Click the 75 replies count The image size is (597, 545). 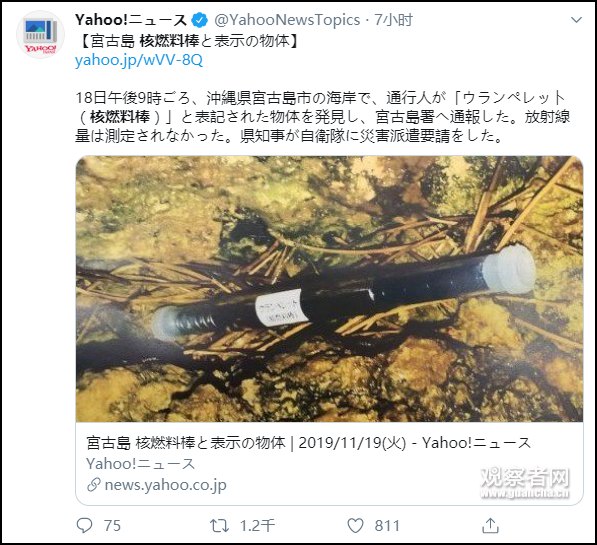point(112,526)
